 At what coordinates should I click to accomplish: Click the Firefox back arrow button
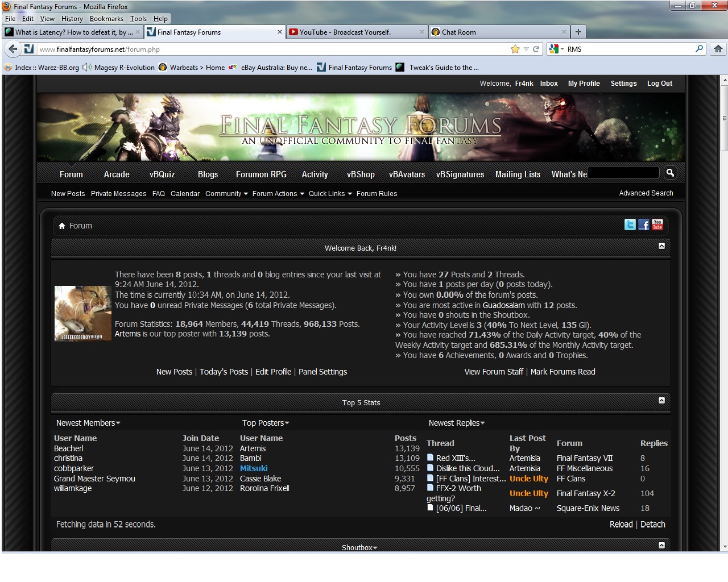pyautogui.click(x=13, y=49)
